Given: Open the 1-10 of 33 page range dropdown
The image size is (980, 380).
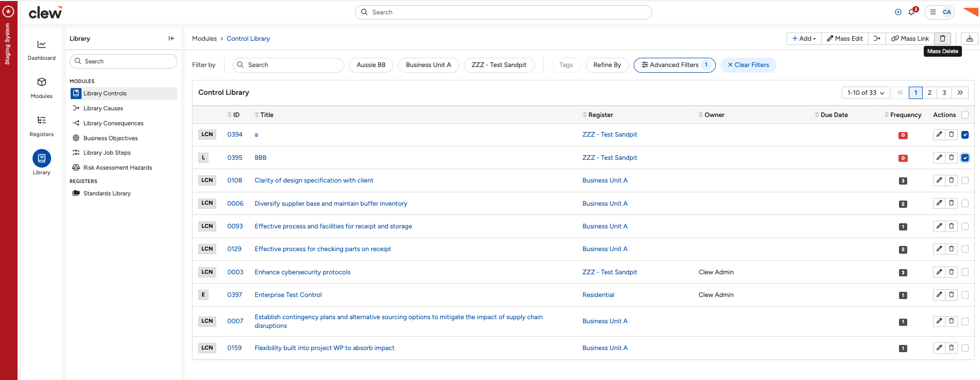Looking at the screenshot, I should 866,93.
